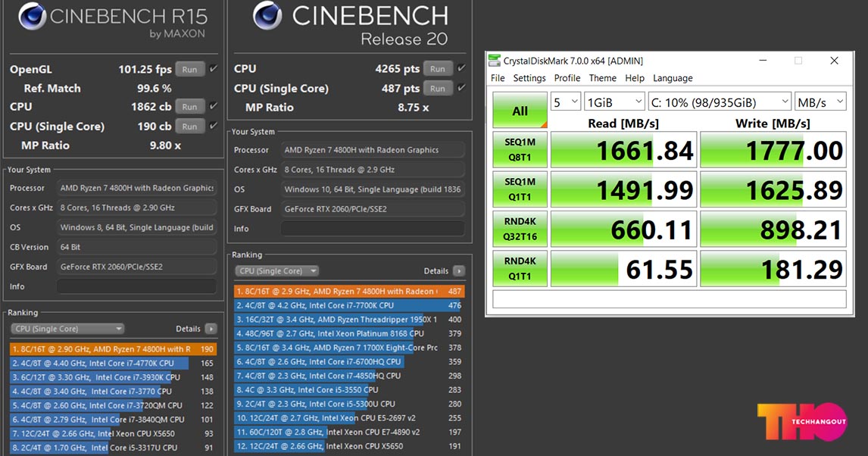
Task: Open the Language menu in CrystalDiskMark
Action: click(x=673, y=78)
